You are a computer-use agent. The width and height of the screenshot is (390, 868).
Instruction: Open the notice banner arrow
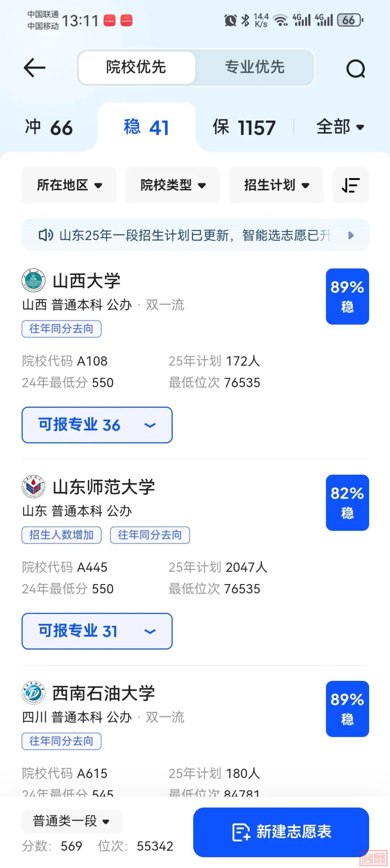[351, 236]
